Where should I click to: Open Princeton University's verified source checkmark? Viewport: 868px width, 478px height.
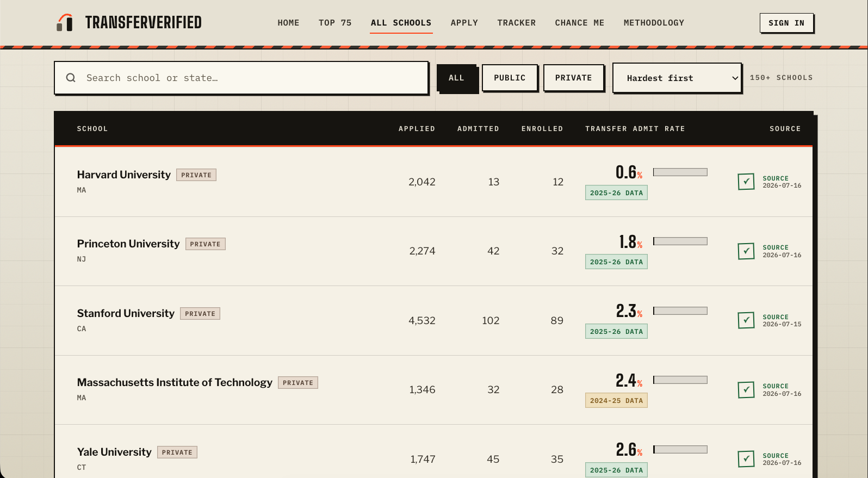click(746, 251)
